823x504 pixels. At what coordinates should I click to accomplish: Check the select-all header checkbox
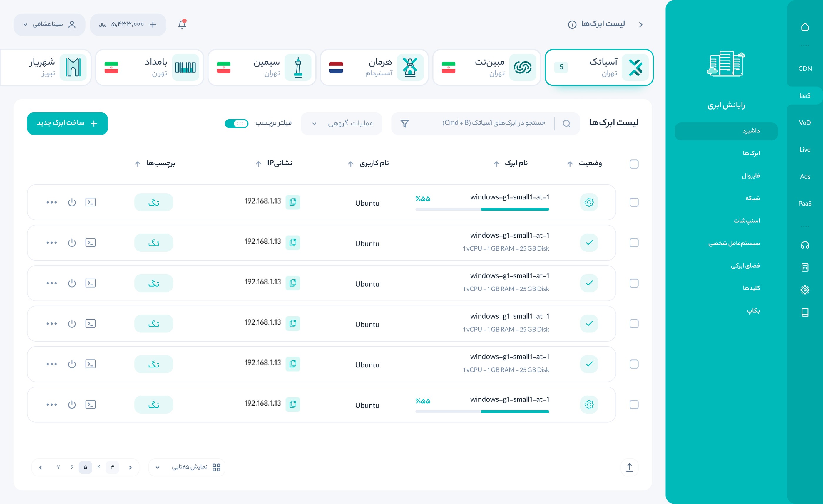(634, 164)
